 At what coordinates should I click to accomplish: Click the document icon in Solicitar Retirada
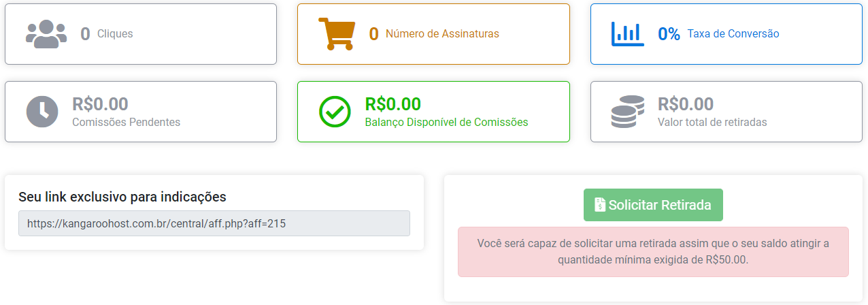[x=600, y=205]
